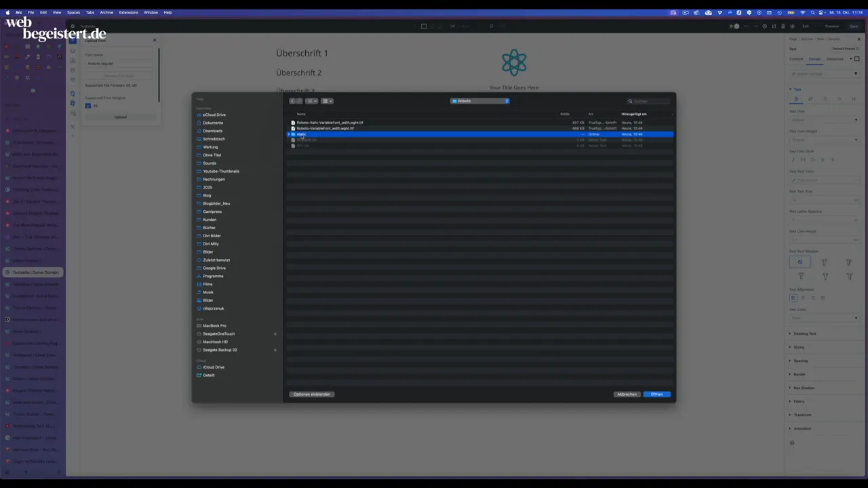Click the back arrow in the file browser

[x=292, y=101]
